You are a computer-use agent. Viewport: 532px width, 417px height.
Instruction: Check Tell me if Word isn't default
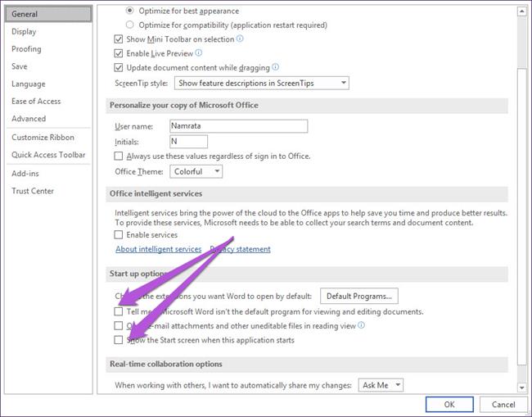pyautogui.click(x=119, y=311)
